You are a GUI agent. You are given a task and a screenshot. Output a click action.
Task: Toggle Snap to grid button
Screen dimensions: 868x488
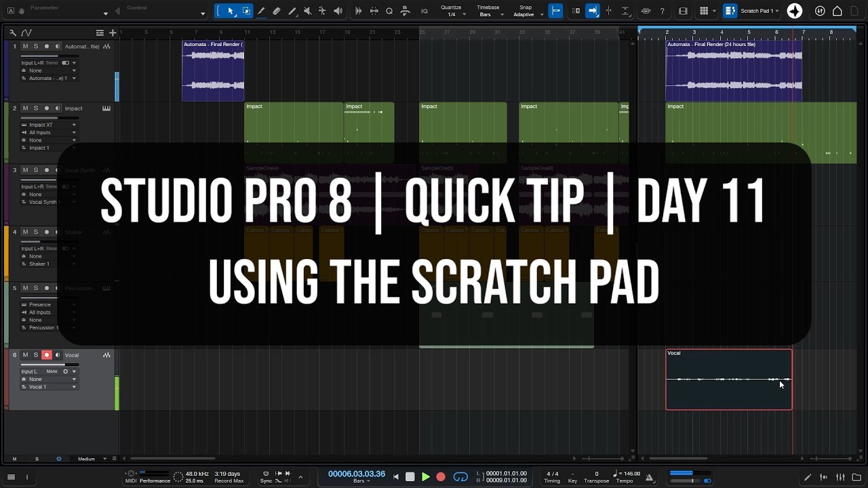point(555,11)
